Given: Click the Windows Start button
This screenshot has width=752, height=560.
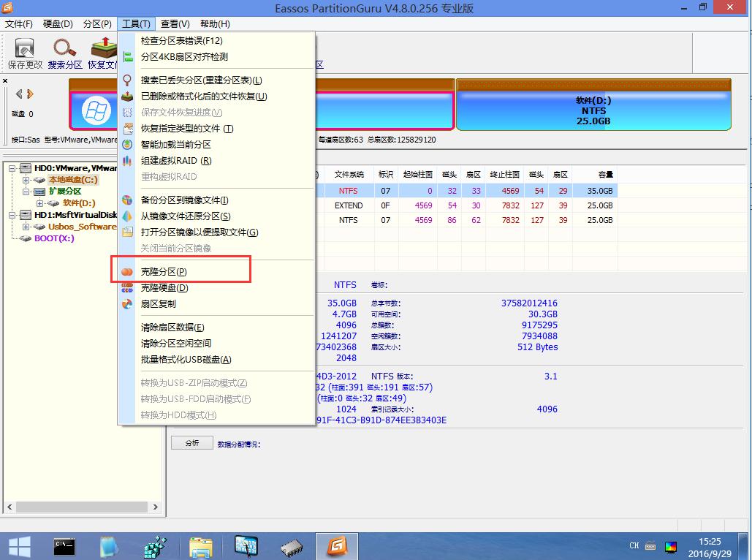Looking at the screenshot, I should click(18, 545).
